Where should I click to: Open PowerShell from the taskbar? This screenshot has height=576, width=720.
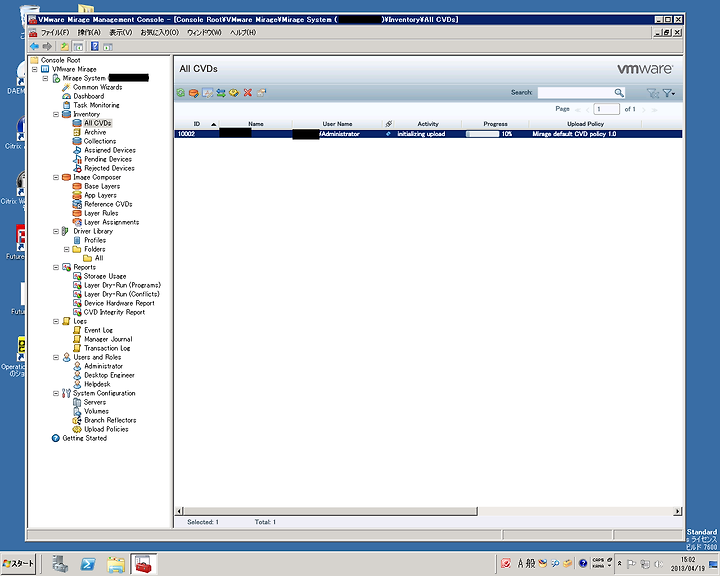click(x=88, y=564)
